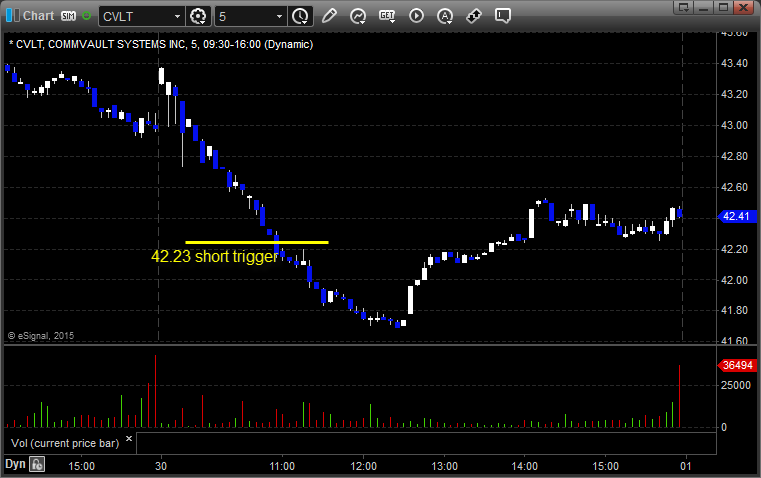Image resolution: width=761 pixels, height=478 pixels.
Task: Click the Vol (current price bar) label
Action: 65,443
